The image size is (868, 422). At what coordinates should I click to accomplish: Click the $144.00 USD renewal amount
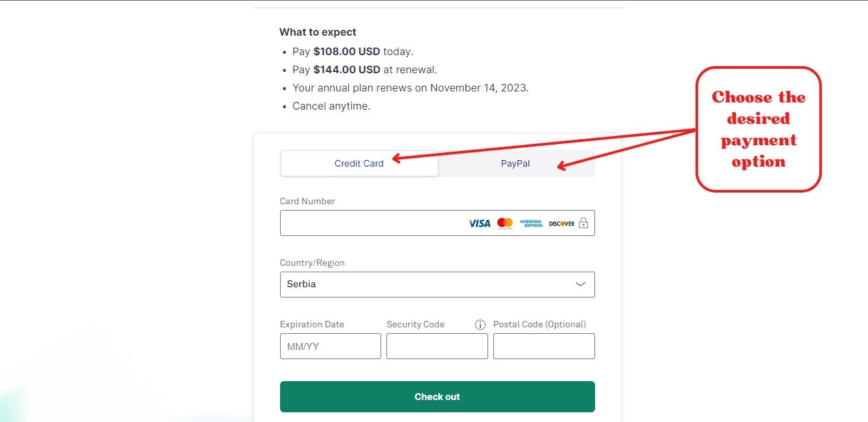[346, 69]
